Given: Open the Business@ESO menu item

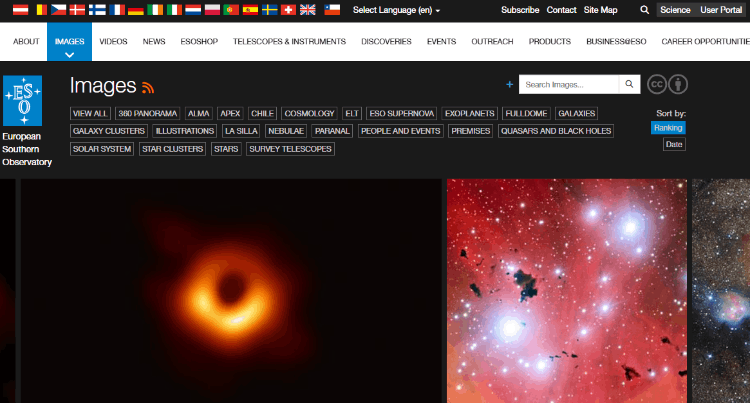Looking at the screenshot, I should (x=616, y=42).
